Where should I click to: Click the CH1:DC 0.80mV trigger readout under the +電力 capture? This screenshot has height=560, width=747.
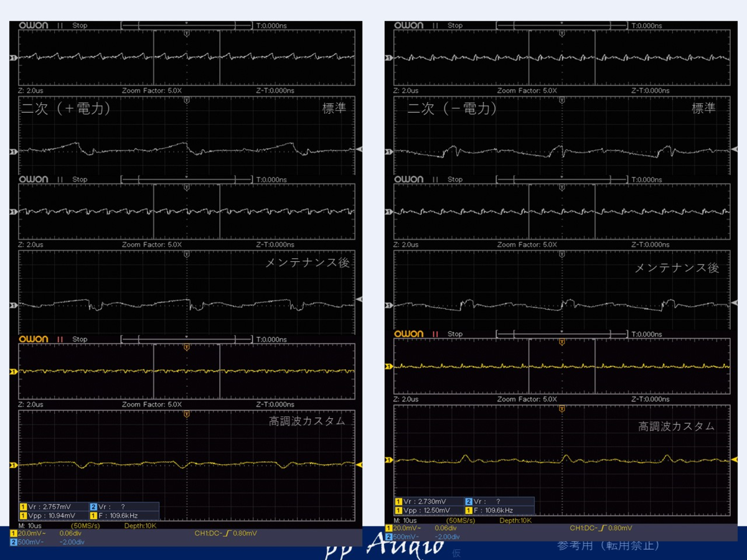(225, 533)
